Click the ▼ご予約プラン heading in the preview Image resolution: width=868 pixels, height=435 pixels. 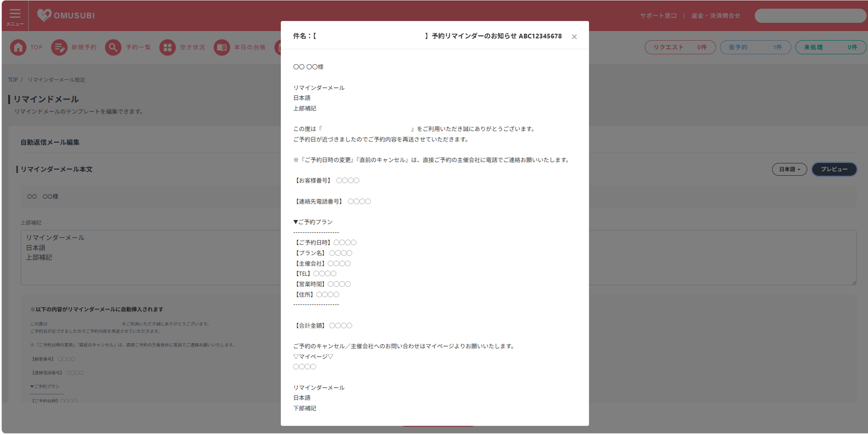[313, 222]
